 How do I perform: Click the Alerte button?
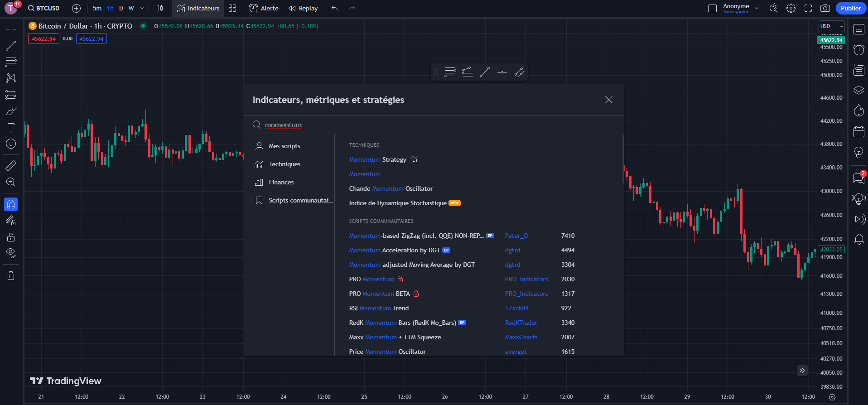click(x=264, y=8)
